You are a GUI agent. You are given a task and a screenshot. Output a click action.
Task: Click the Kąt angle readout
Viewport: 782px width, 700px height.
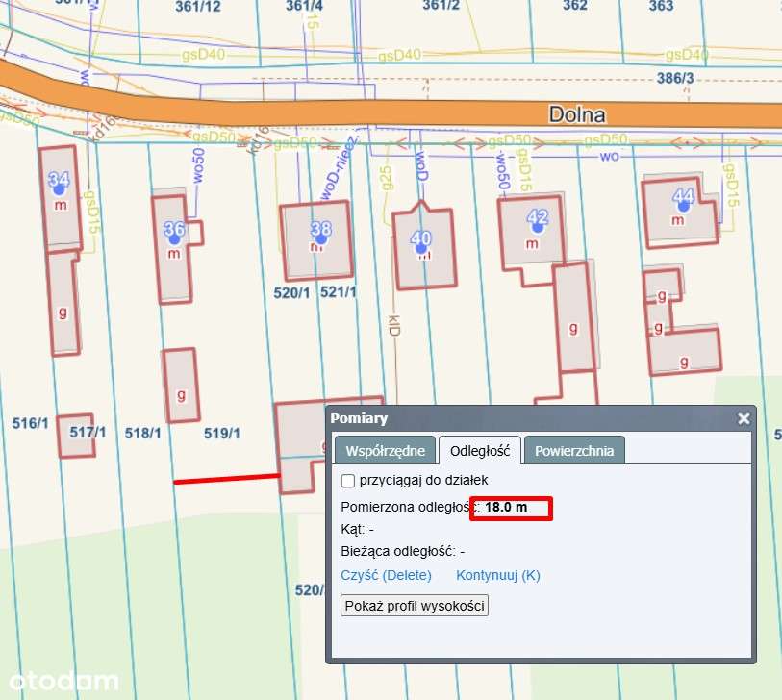(x=358, y=530)
